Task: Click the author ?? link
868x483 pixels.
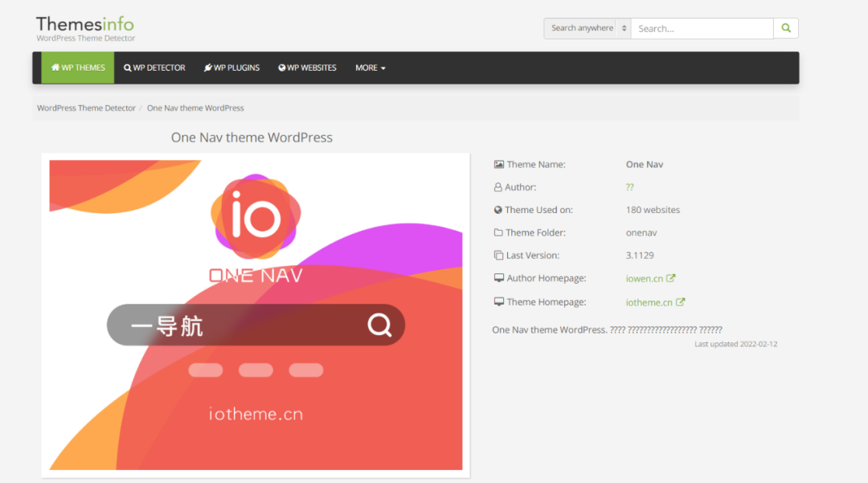Action: [x=629, y=186]
